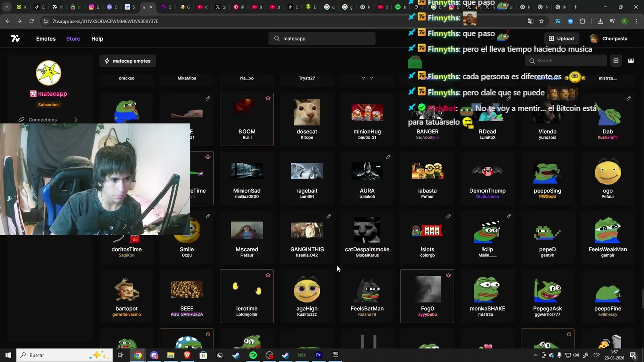Click zero-width layer icon on lerotime
Image resolution: width=644 pixels, height=362 pixels.
(268, 275)
